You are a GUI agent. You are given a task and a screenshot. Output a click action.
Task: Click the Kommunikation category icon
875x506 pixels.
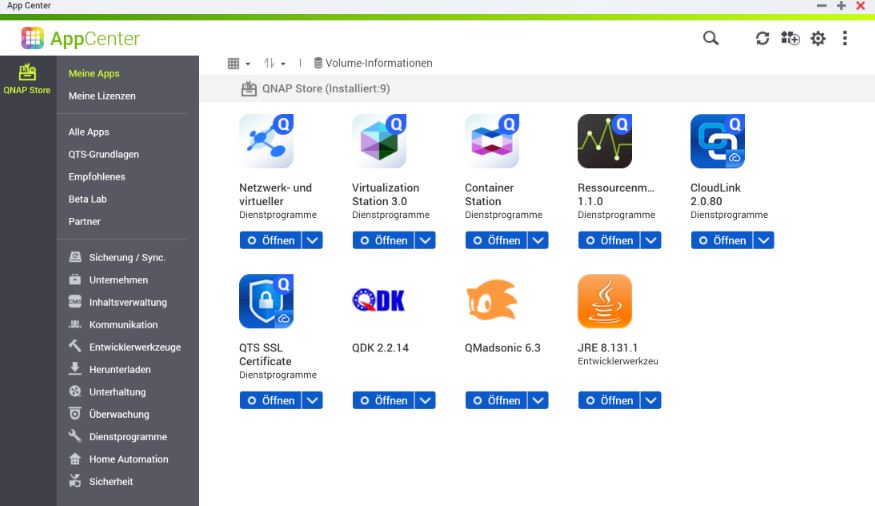point(75,324)
